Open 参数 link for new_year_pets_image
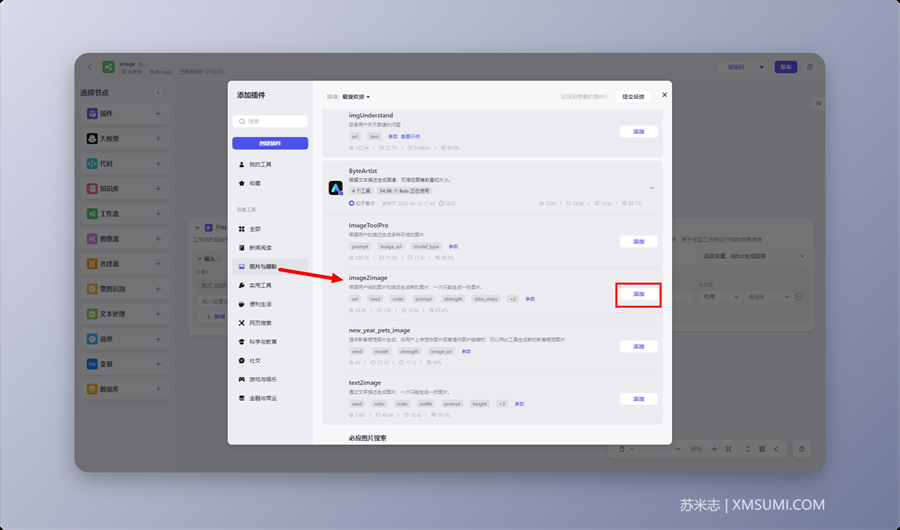 (x=466, y=351)
